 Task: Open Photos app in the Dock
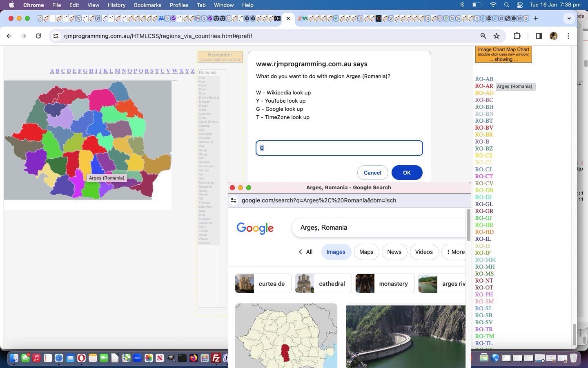point(149,358)
